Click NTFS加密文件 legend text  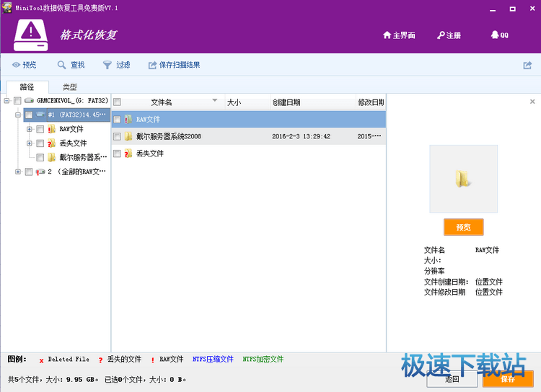pyautogui.click(x=263, y=360)
